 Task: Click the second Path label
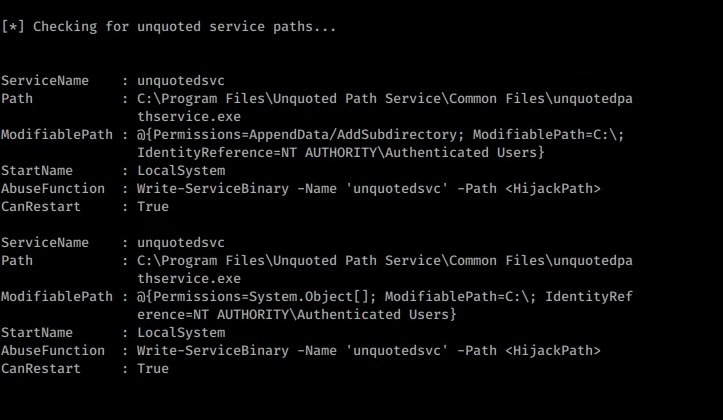coord(17,260)
